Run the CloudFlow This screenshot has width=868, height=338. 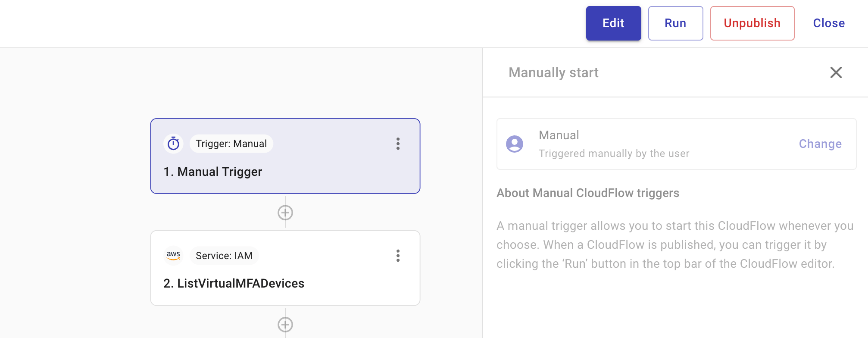tap(675, 23)
